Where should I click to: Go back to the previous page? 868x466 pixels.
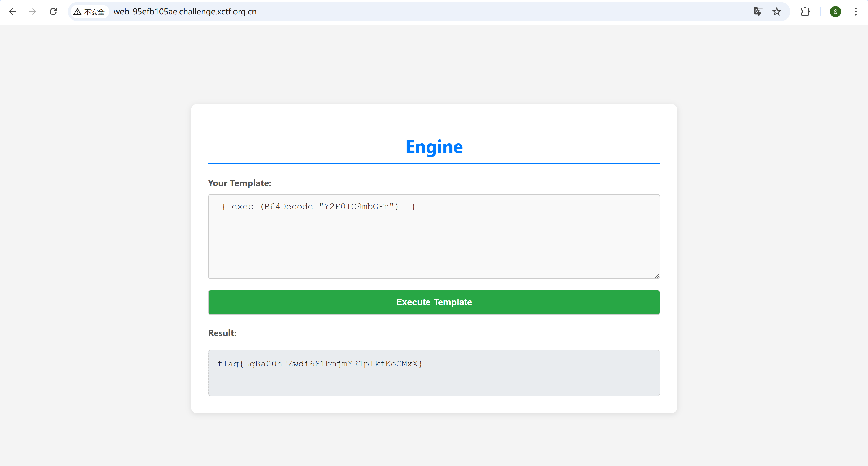pos(12,12)
